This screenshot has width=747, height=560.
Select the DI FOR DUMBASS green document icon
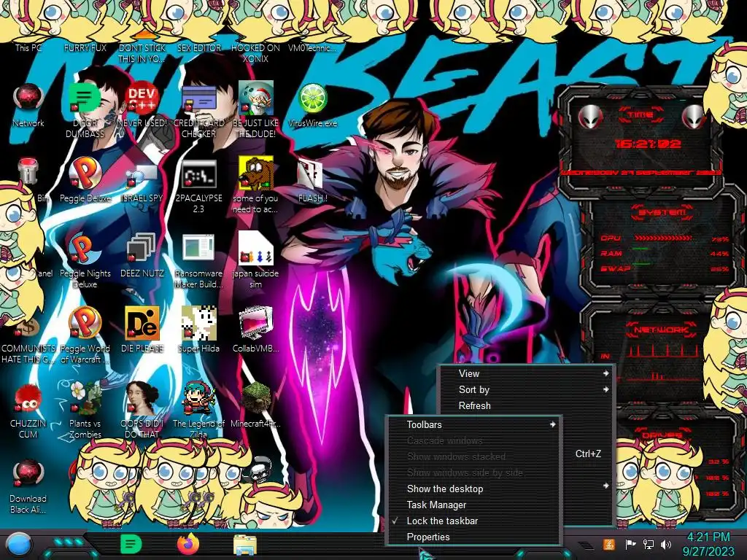[x=84, y=98]
